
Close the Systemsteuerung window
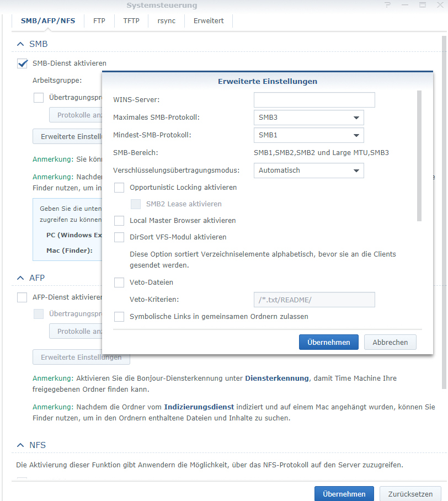pos(440,5)
